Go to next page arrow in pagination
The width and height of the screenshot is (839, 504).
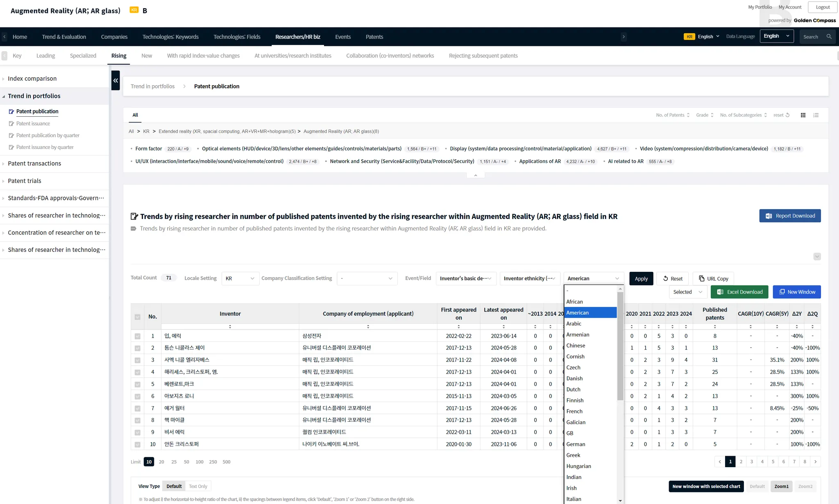point(815,461)
